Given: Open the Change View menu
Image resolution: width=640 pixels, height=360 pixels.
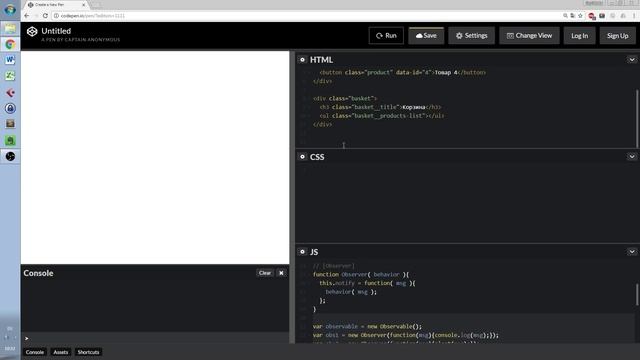Looking at the screenshot, I should (x=529, y=36).
